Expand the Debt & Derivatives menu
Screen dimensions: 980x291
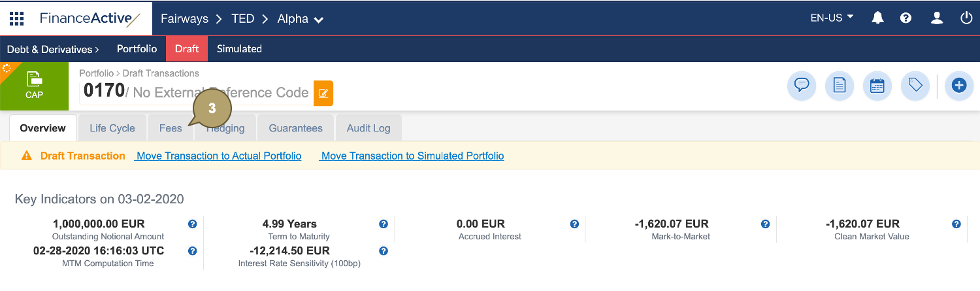53,49
